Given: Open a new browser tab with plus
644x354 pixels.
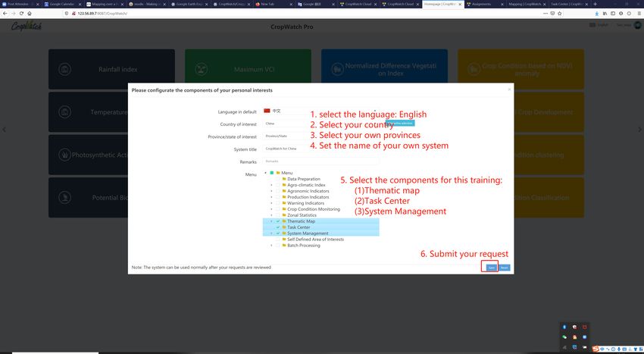Looking at the screenshot, I should pos(595,4).
